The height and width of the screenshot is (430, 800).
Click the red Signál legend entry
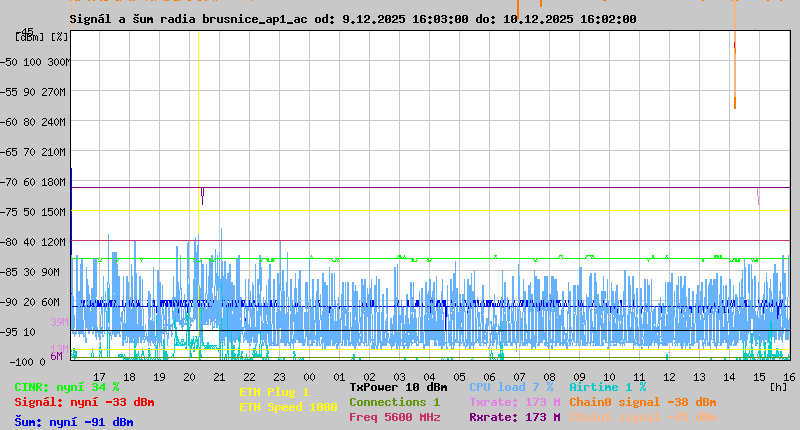(84, 402)
